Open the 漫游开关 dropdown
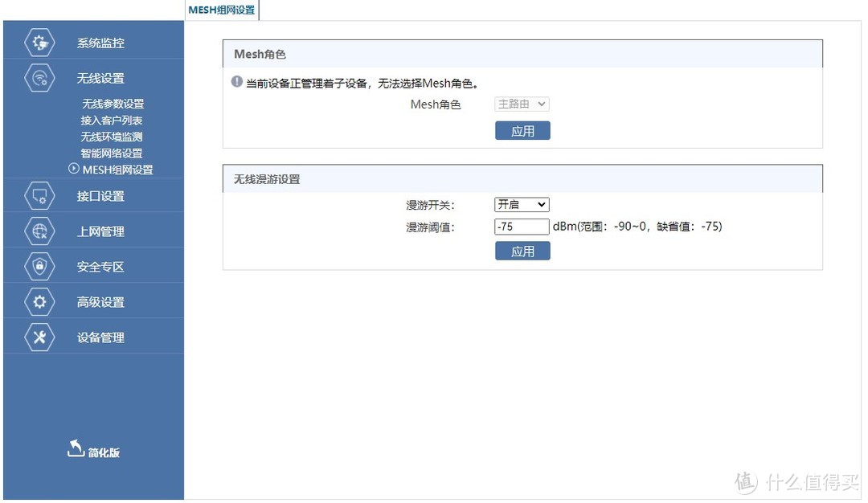The width and height of the screenshot is (868, 503). [521, 204]
